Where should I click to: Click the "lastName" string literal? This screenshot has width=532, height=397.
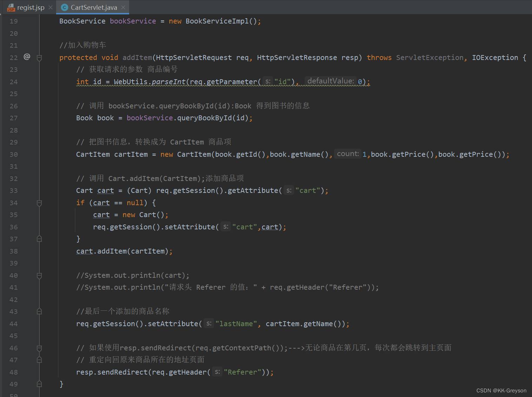(236, 324)
